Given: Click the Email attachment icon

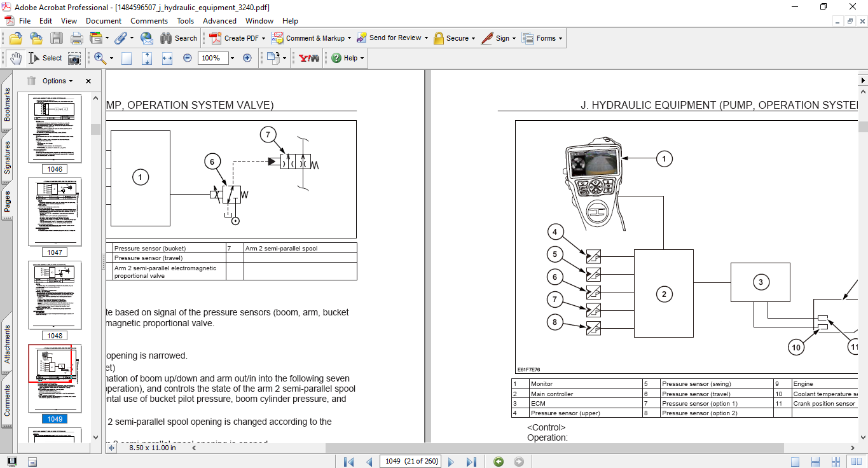Looking at the screenshot, I should [147, 38].
